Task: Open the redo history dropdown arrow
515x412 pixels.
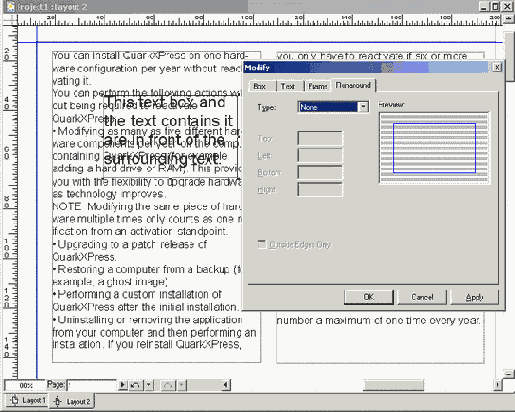Action: 182,385
